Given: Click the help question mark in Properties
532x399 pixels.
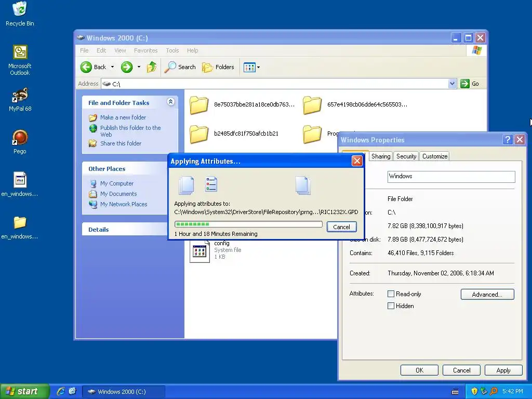Looking at the screenshot, I should (x=508, y=139).
